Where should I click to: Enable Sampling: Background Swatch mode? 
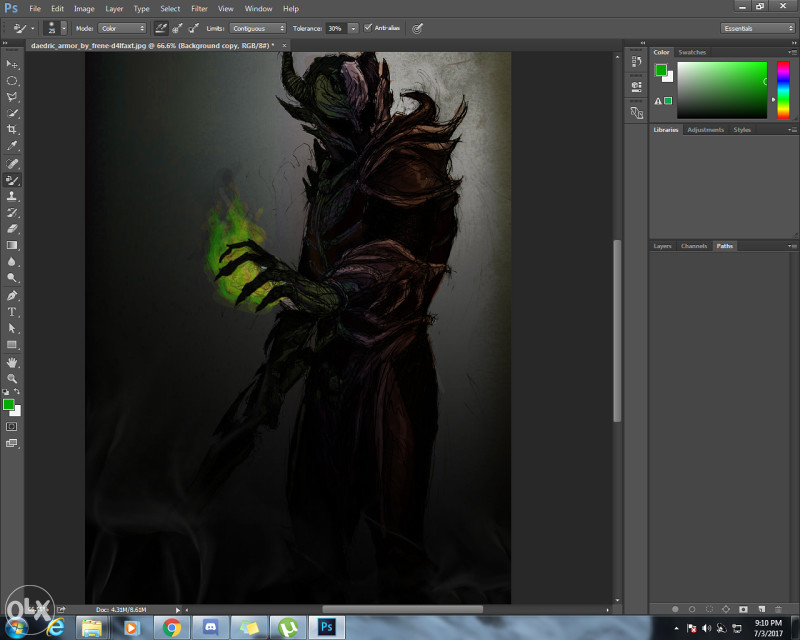click(x=193, y=29)
